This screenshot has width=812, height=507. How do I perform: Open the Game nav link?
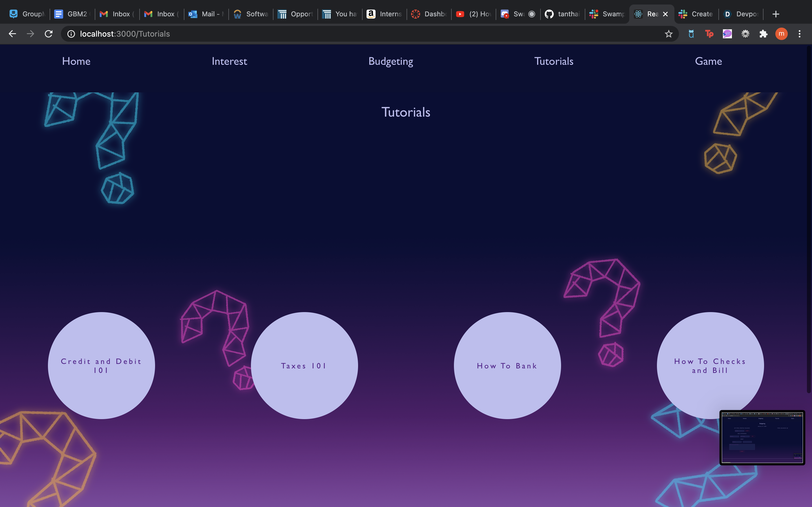pos(708,61)
